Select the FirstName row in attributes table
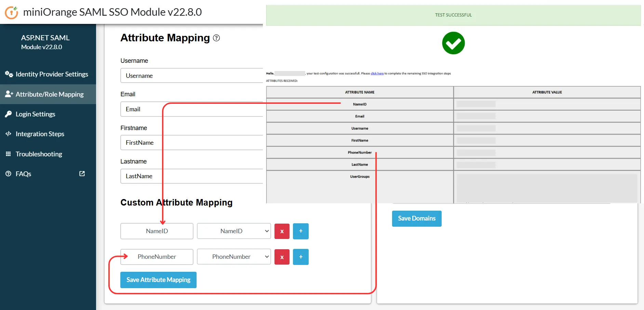The height and width of the screenshot is (310, 644). pyautogui.click(x=453, y=140)
